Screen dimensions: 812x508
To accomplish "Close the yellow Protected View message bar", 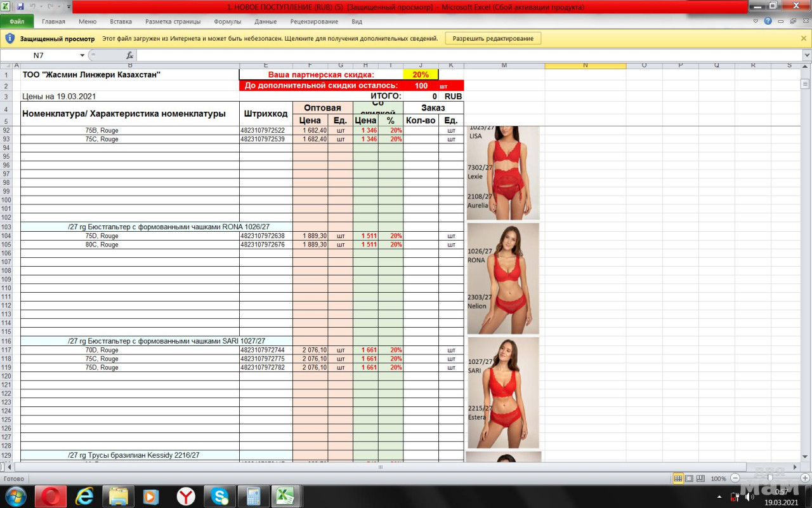I will click(x=804, y=39).
